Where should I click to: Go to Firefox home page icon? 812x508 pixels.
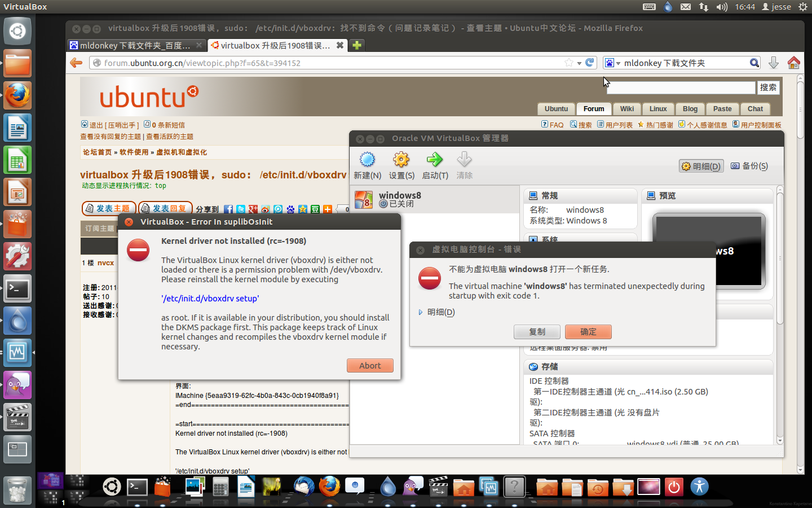pyautogui.click(x=794, y=63)
